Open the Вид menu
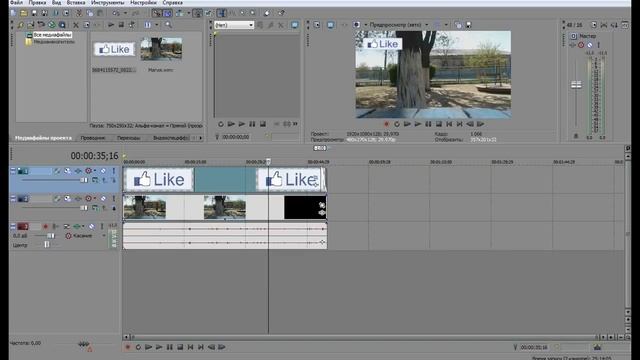 click(56, 2)
